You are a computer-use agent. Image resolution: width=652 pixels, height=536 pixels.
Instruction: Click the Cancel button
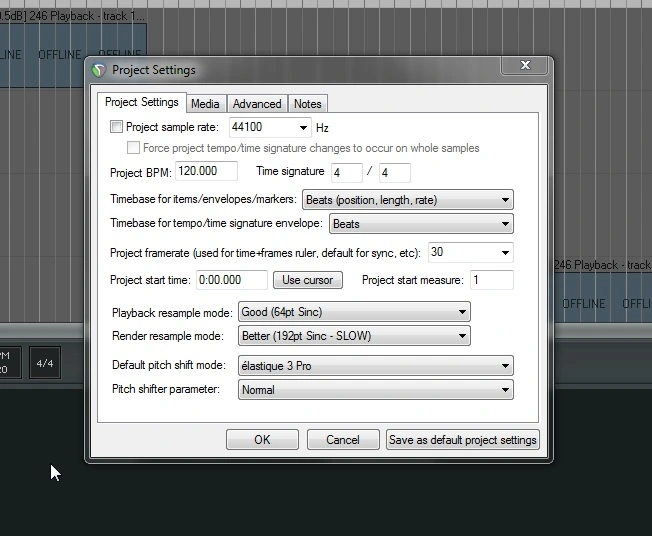point(343,440)
